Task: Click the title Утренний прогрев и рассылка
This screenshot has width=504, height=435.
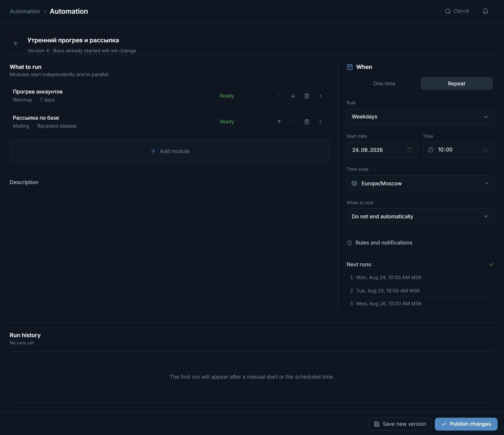Action: point(73,40)
